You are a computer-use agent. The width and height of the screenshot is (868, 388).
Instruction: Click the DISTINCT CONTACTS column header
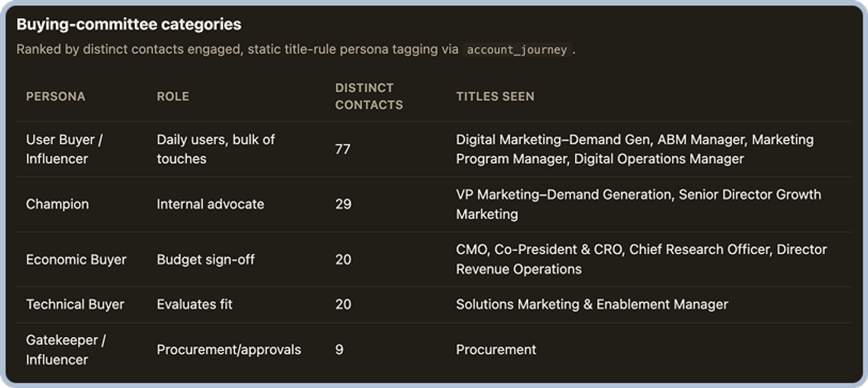pos(369,96)
